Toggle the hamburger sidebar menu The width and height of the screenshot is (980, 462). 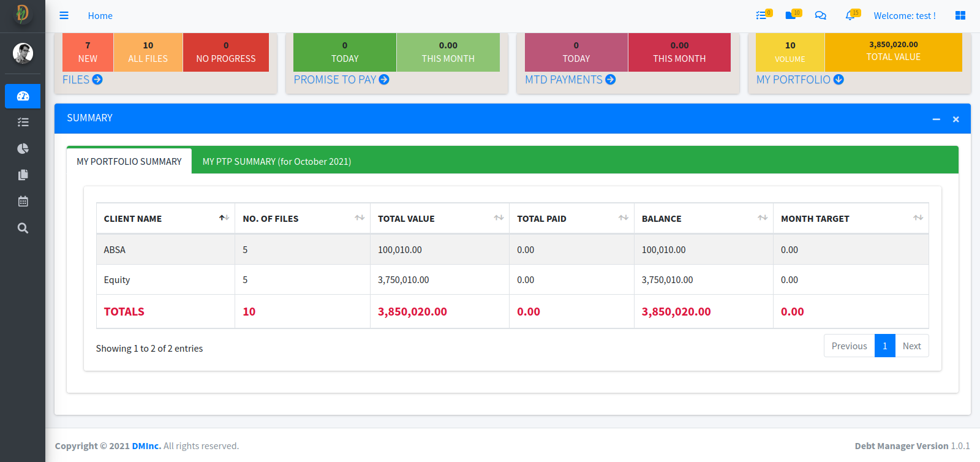point(64,15)
